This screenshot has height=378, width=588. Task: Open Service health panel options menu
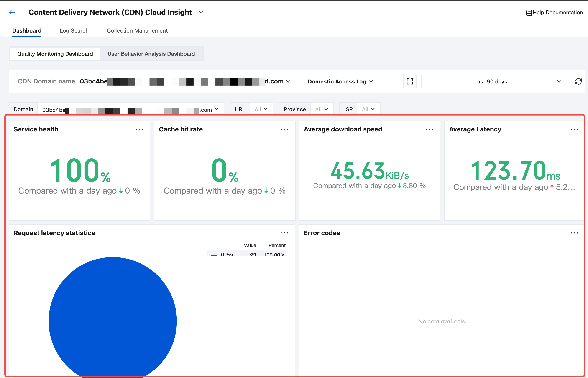click(x=139, y=129)
